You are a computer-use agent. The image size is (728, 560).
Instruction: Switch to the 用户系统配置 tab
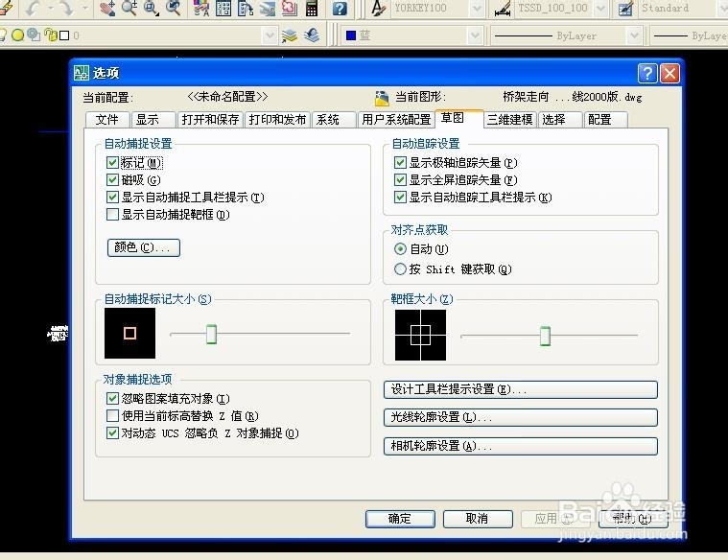coord(396,120)
